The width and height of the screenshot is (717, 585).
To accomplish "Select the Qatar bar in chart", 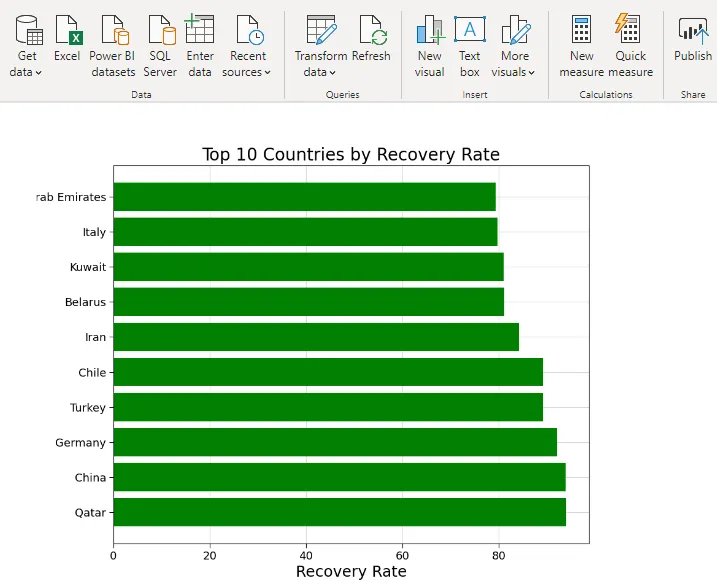I will point(339,512).
